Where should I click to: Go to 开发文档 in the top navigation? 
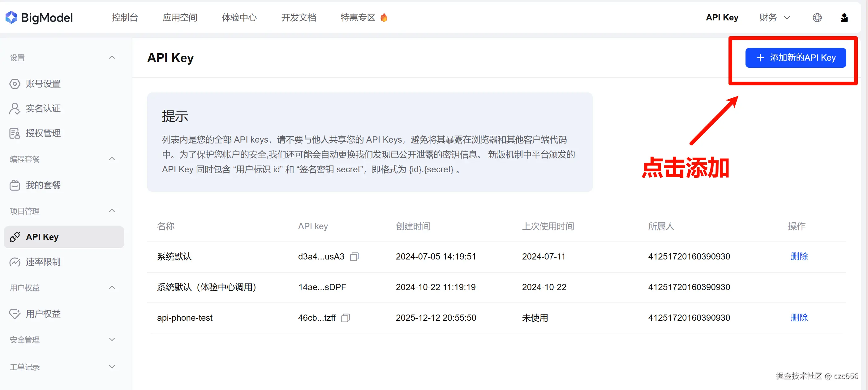point(298,18)
